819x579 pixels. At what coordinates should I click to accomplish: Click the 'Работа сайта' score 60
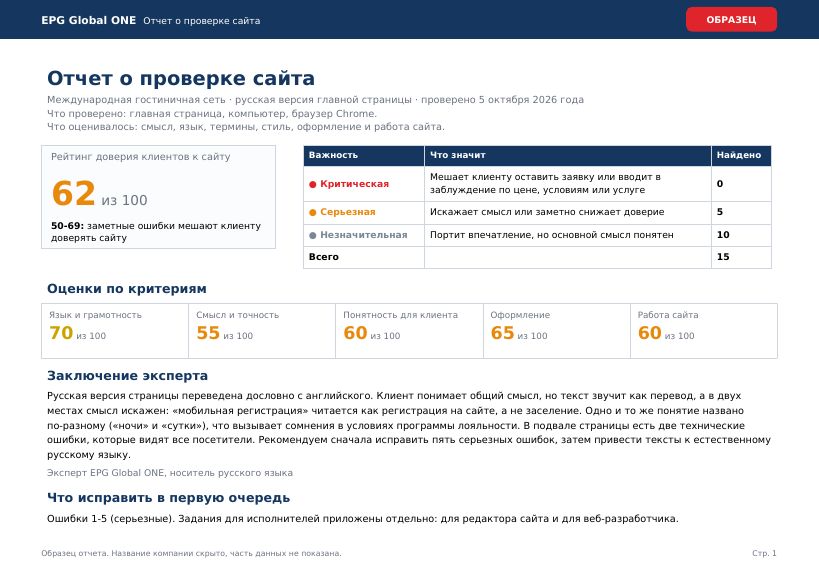(650, 333)
